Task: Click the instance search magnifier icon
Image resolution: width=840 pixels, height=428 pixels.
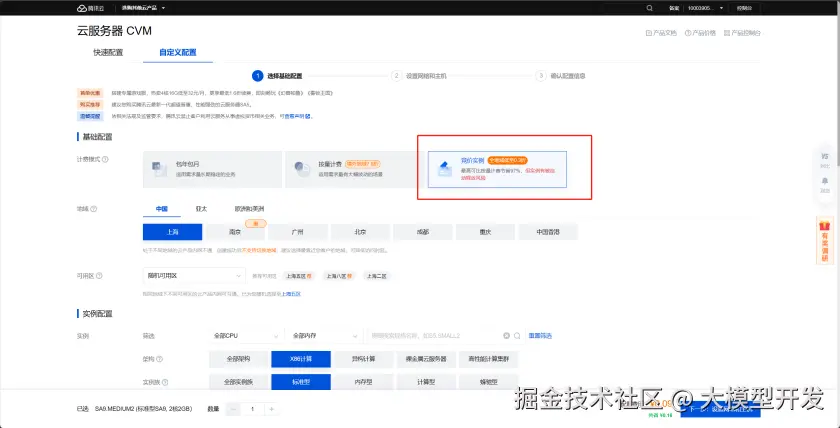Action: tap(517, 336)
